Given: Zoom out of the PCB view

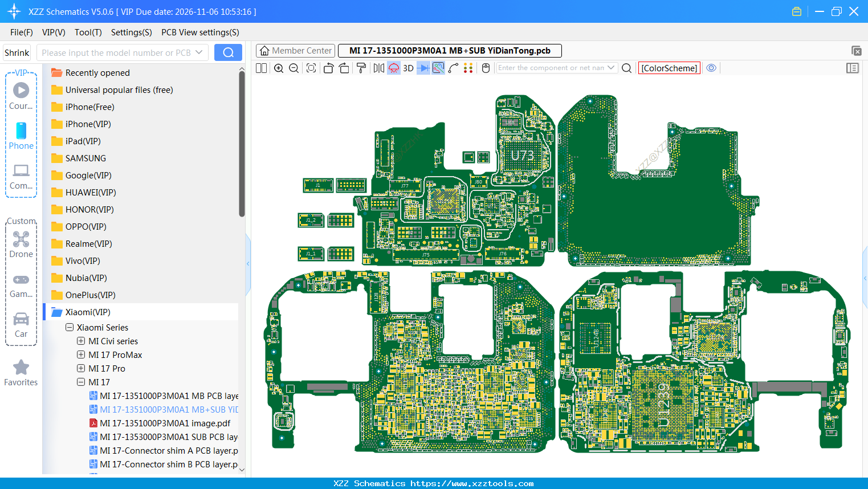Looking at the screenshot, I should click(x=293, y=68).
